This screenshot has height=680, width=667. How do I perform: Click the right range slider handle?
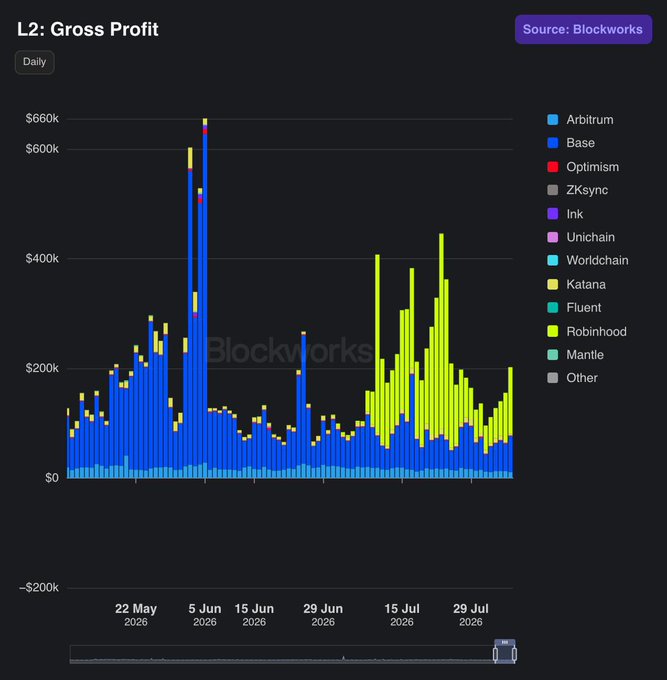coord(514,654)
